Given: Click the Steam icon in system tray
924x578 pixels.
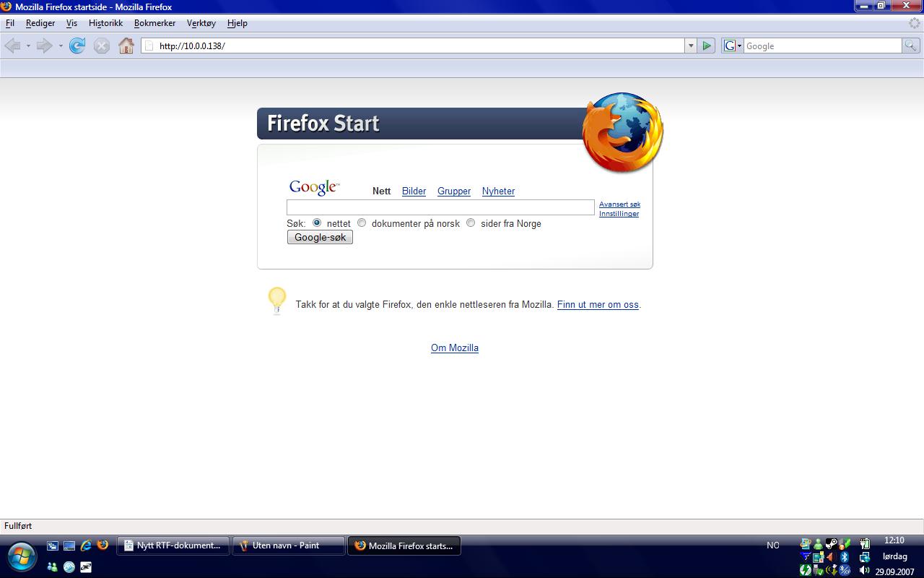Looking at the screenshot, I should (832, 544).
